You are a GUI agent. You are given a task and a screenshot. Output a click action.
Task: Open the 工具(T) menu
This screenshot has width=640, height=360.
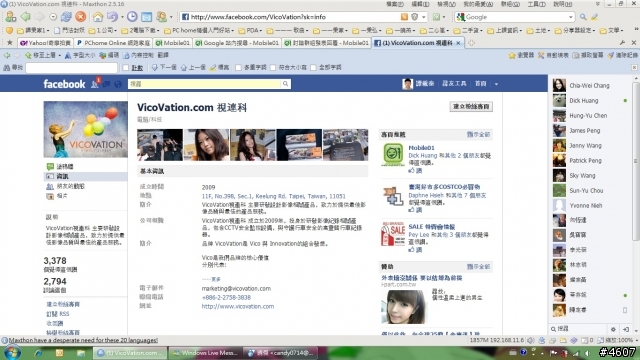point(536,4)
